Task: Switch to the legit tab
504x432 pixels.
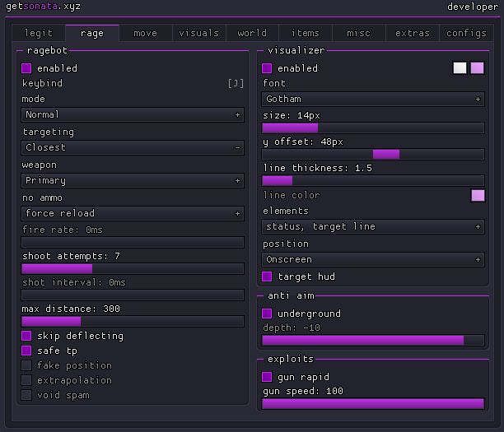Action: pyautogui.click(x=39, y=33)
